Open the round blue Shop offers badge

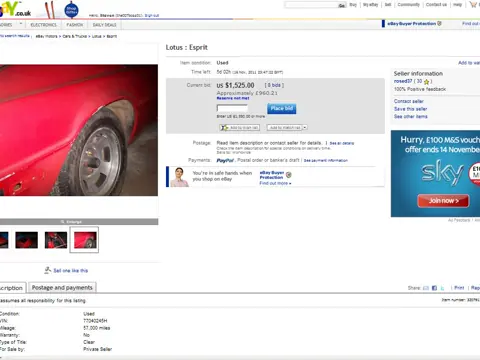(71, 10)
